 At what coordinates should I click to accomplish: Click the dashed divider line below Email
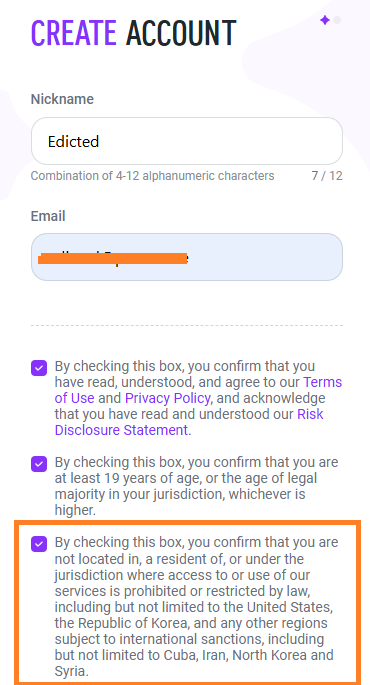coord(187,325)
